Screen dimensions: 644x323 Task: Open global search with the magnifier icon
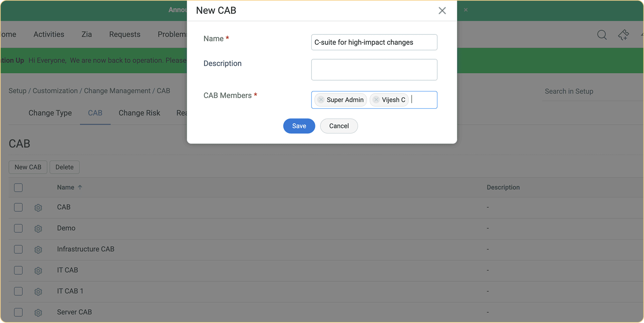[x=602, y=35]
